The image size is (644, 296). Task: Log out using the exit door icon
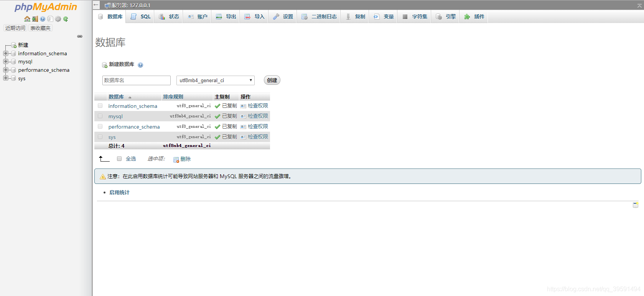35,19
